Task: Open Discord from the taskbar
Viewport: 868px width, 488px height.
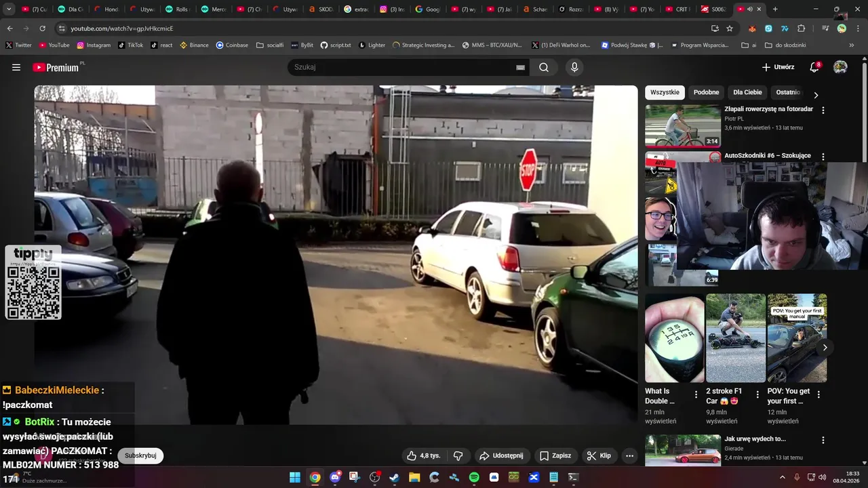Action: click(335, 477)
